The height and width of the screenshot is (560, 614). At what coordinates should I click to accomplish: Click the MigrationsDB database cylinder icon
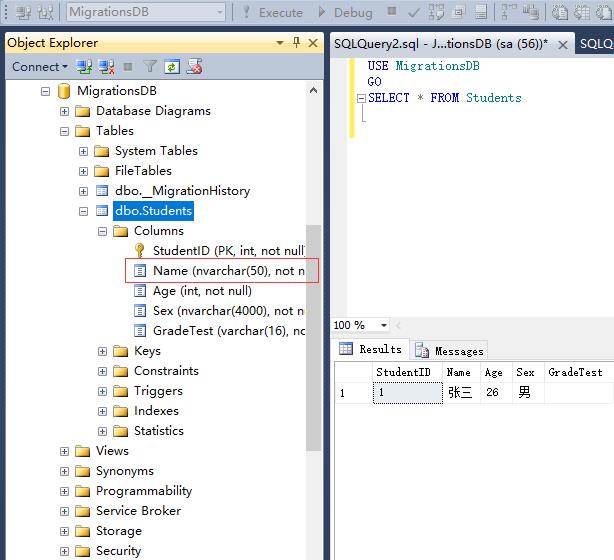(x=63, y=91)
